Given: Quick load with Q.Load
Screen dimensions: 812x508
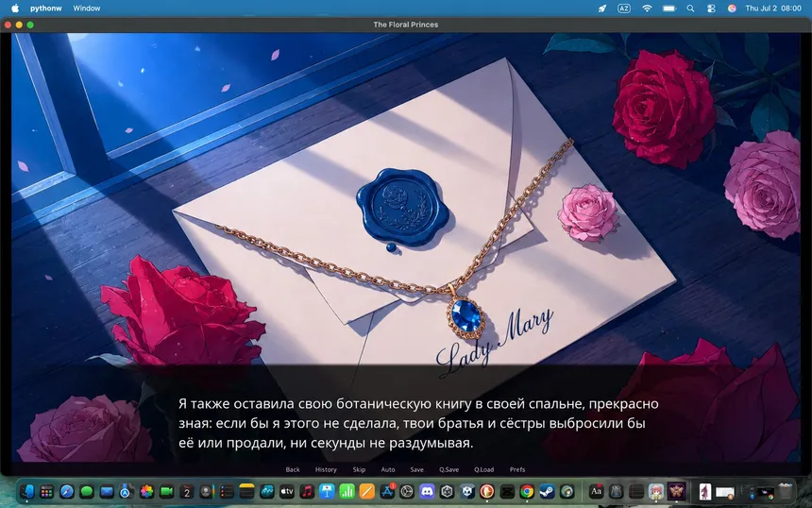Looking at the screenshot, I should (x=483, y=469).
